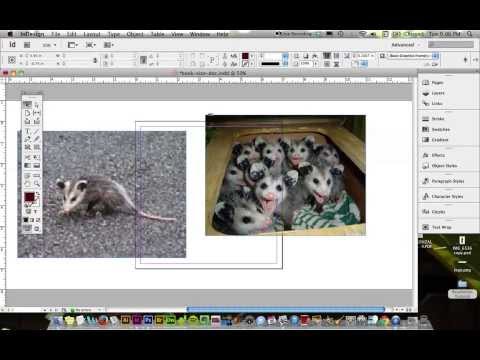Click the reference point locator

tap(12, 60)
